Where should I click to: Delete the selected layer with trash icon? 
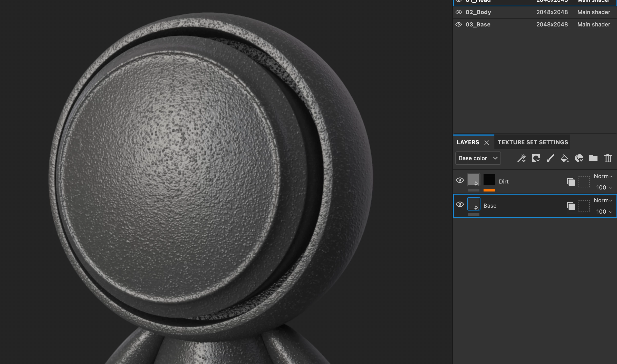[x=608, y=158]
